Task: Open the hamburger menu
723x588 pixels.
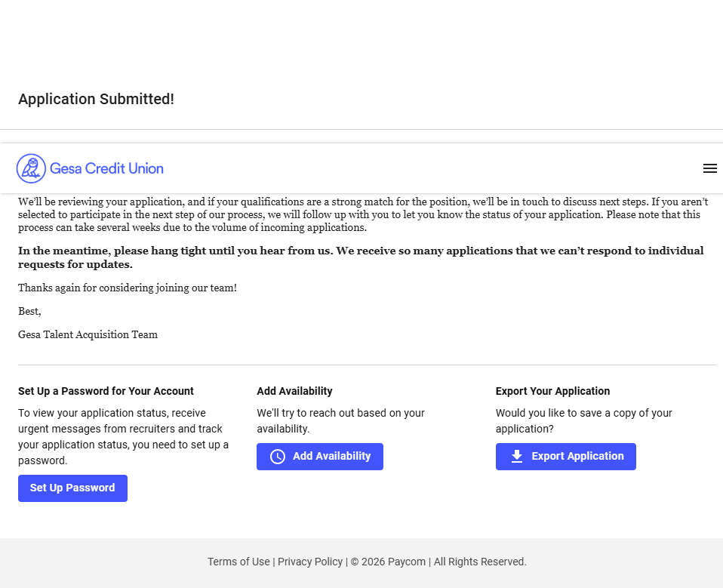Action: pos(709,168)
